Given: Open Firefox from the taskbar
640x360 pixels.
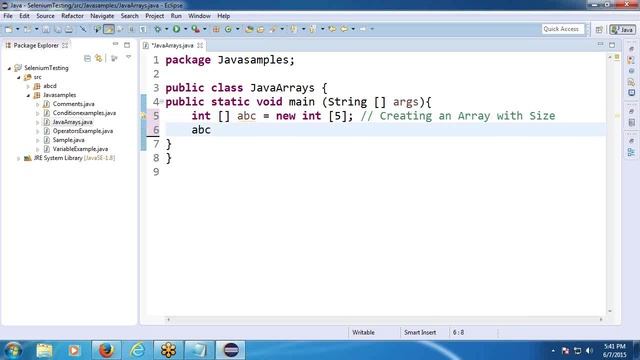Looking at the screenshot, I should pos(106,350).
